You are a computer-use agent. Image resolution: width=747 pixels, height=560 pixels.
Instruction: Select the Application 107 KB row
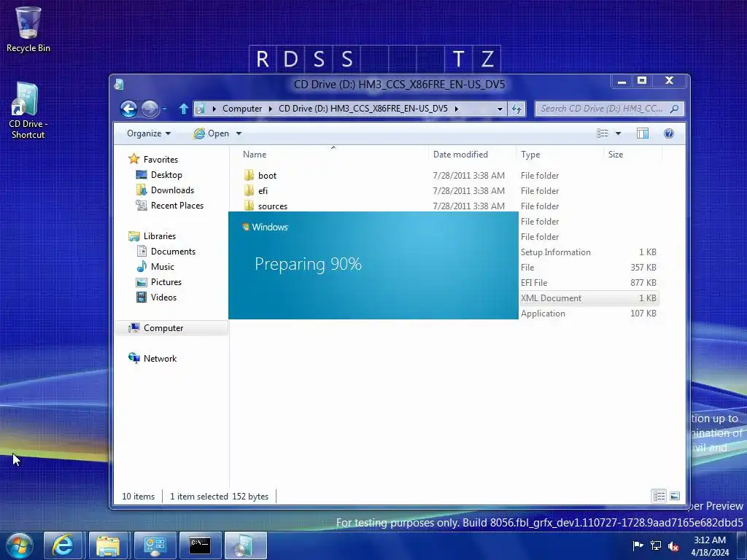[589, 314]
